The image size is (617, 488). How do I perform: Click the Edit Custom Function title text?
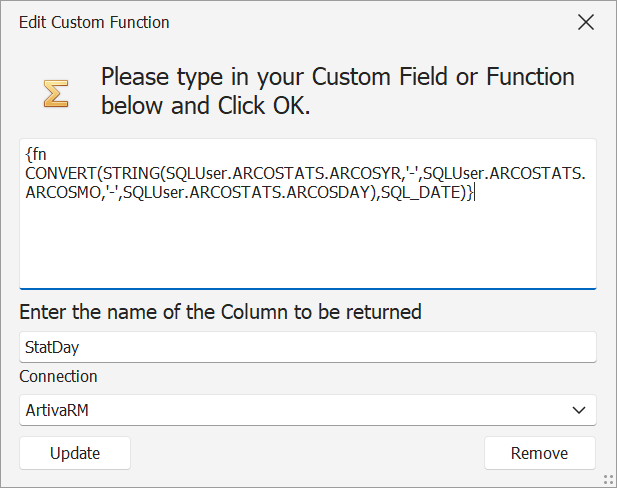94,22
